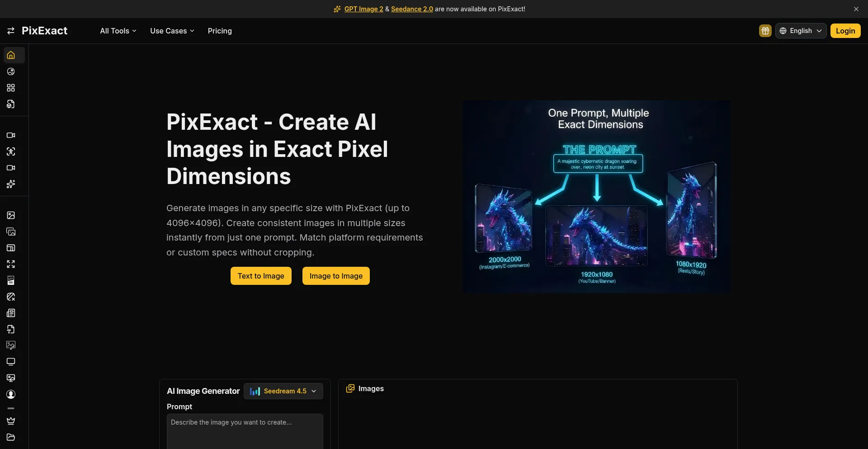
Task: Click the Images panel heading
Action: click(371, 388)
